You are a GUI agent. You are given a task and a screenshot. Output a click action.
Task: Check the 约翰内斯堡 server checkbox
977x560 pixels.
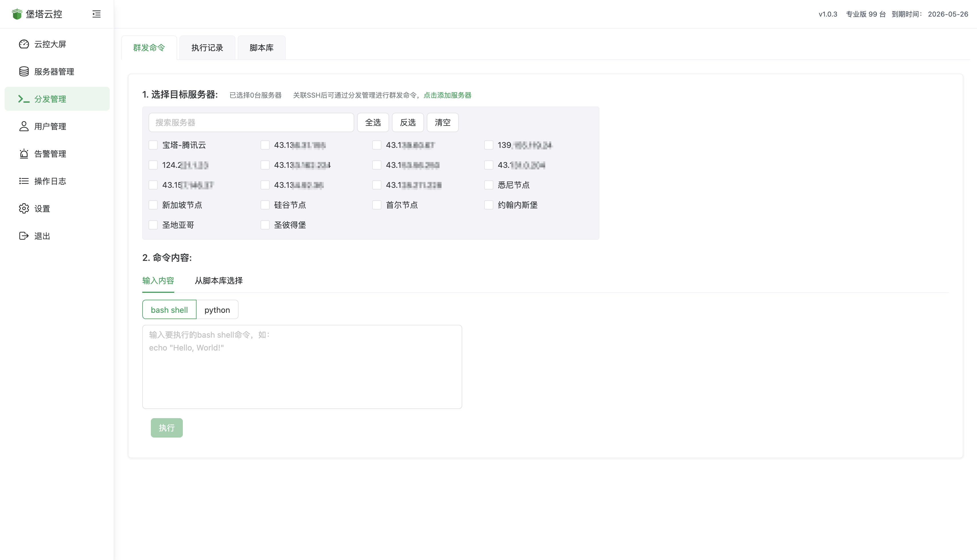(x=488, y=205)
